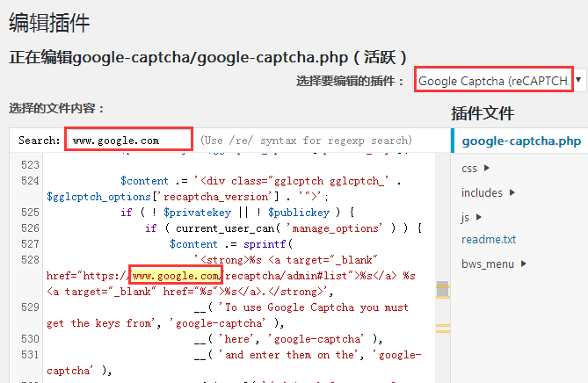Image resolution: width=588 pixels, height=383 pixels.
Task: Expand the css folder
Action: click(x=486, y=168)
